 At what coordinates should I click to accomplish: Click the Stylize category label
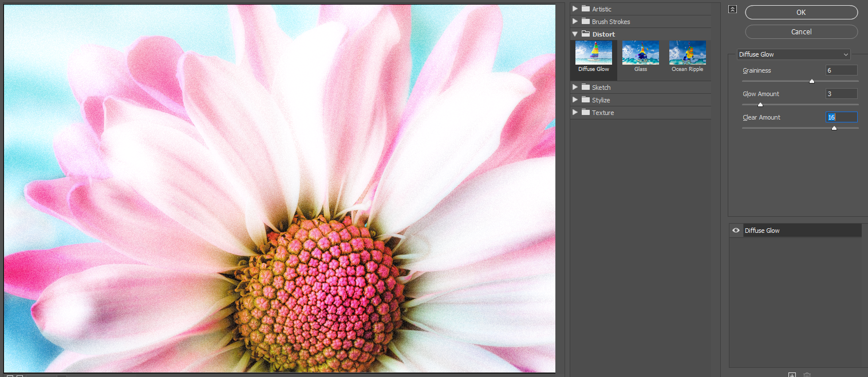pos(601,100)
